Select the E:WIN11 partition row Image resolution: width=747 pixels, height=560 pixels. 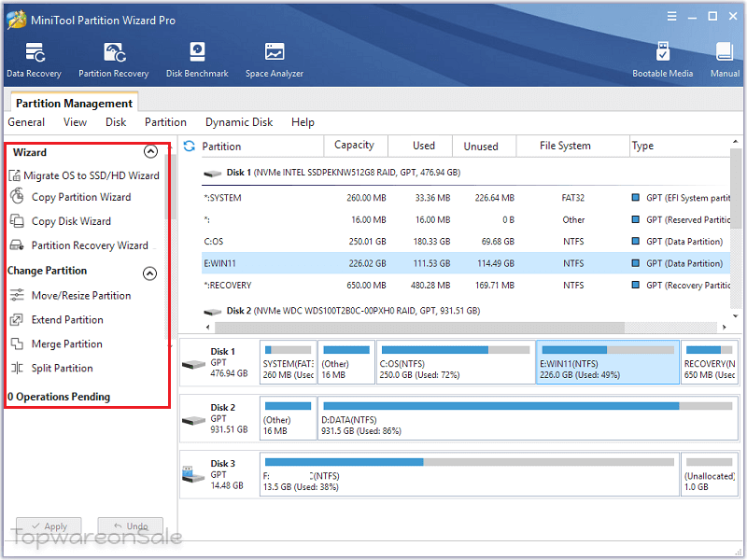point(465,263)
